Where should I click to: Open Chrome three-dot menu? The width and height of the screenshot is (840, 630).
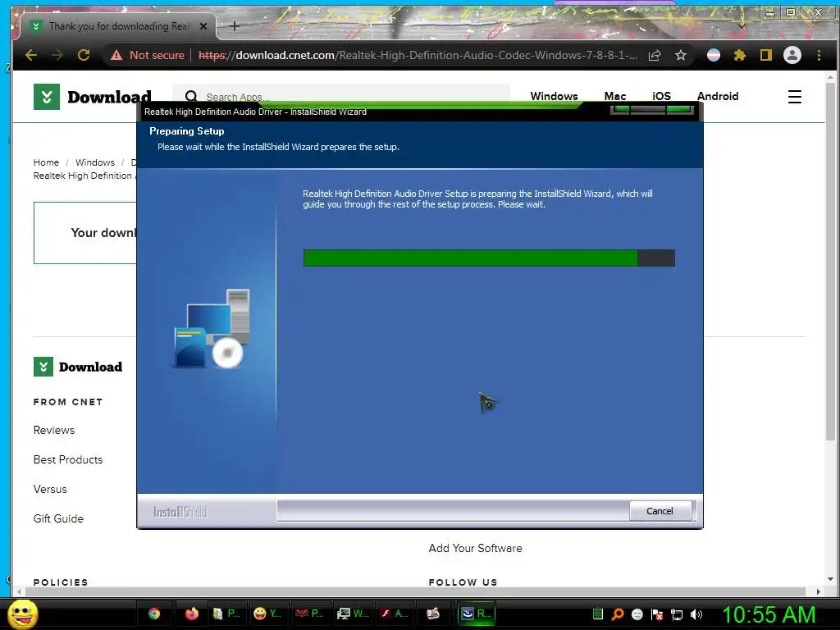[819, 55]
